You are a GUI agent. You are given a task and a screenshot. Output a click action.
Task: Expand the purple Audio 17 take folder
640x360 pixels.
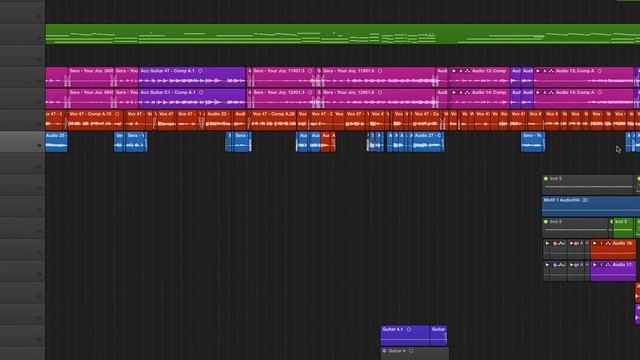[595, 265]
